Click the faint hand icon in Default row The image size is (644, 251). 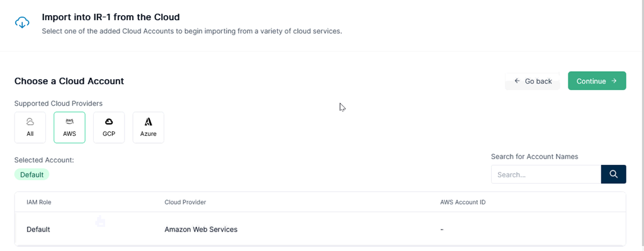click(100, 221)
